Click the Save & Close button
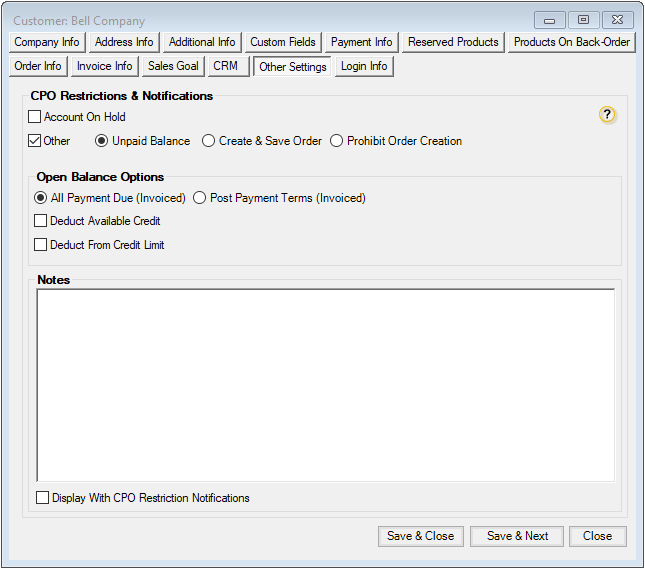 (420, 536)
